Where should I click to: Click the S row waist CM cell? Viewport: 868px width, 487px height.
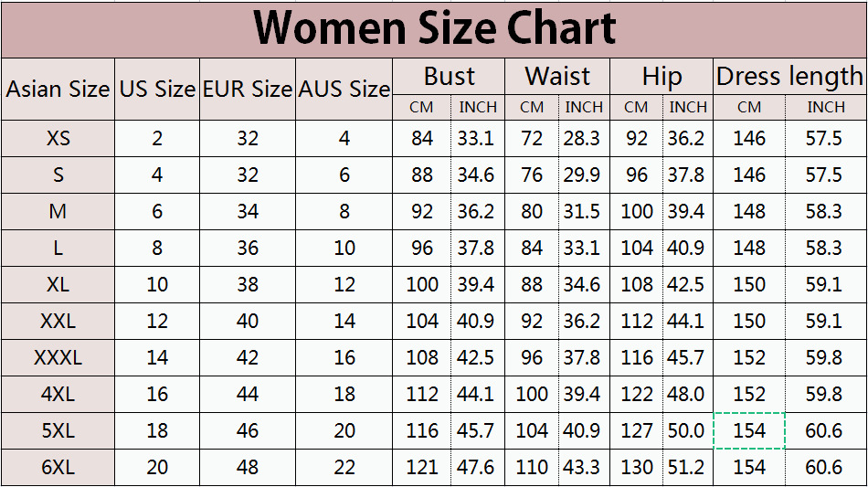[532, 175]
